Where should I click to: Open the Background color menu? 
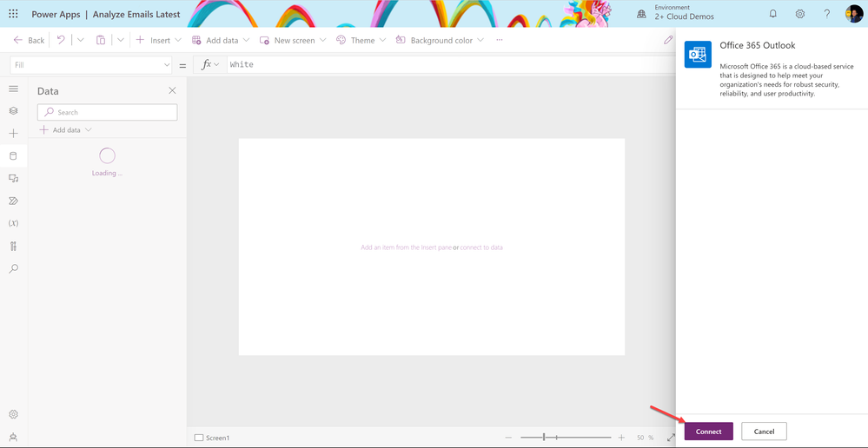[441, 41]
